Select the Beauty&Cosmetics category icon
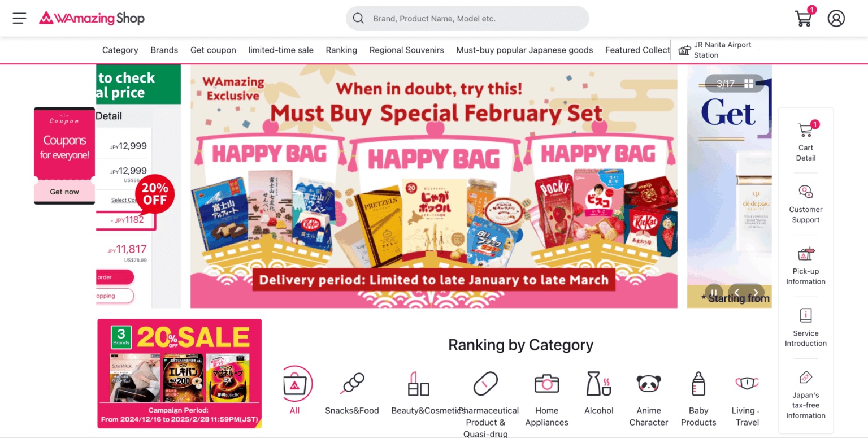 coord(418,384)
